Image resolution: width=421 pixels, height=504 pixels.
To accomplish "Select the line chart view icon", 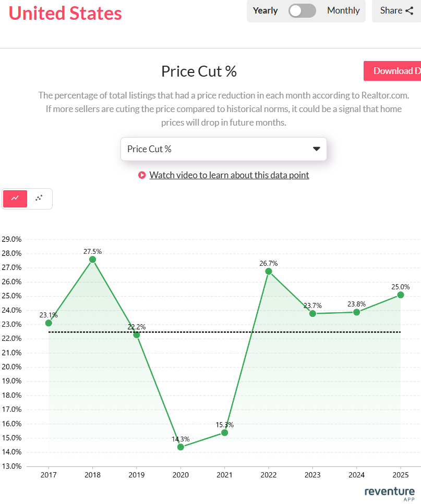I will click(15, 199).
